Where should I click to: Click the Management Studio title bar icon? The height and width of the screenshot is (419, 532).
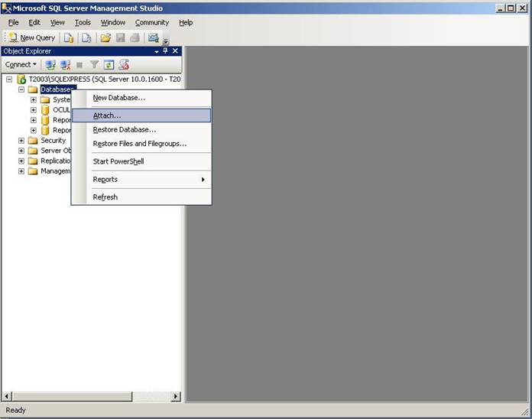click(6, 8)
